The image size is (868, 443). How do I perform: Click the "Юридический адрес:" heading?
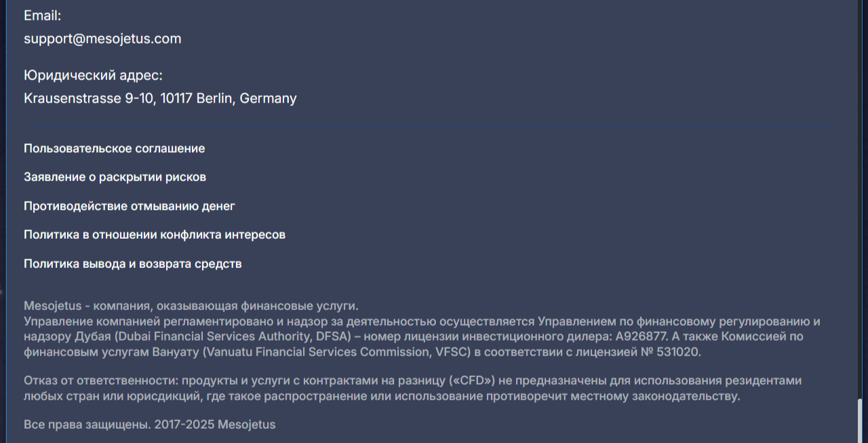click(x=93, y=75)
